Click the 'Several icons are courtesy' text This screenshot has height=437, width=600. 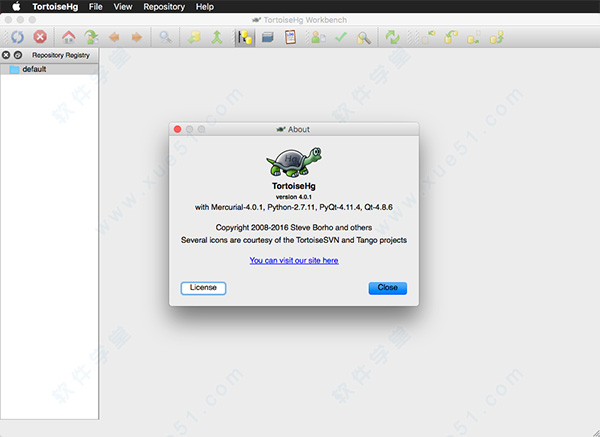coord(294,240)
